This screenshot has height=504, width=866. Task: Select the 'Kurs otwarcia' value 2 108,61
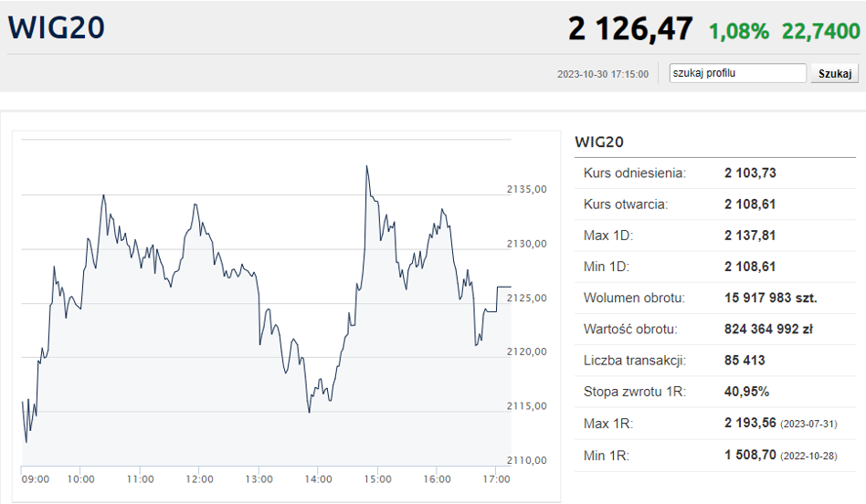750,205
